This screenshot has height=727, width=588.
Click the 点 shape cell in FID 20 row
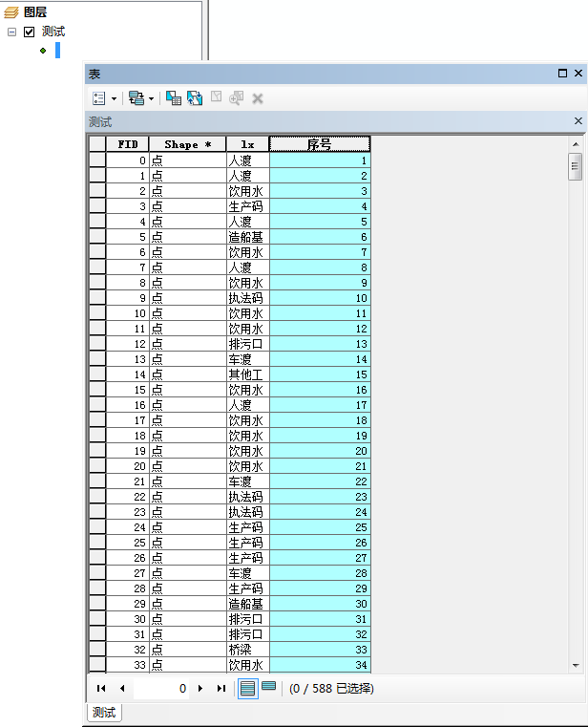[188, 466]
